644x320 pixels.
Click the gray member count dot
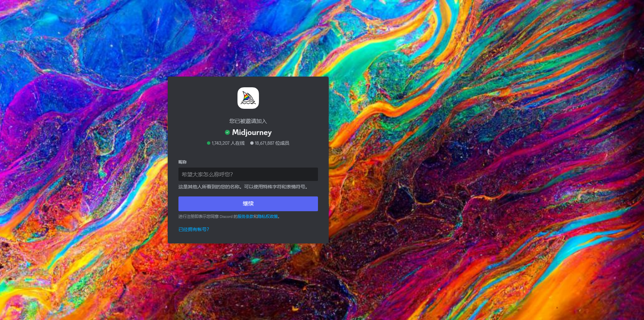click(x=252, y=143)
